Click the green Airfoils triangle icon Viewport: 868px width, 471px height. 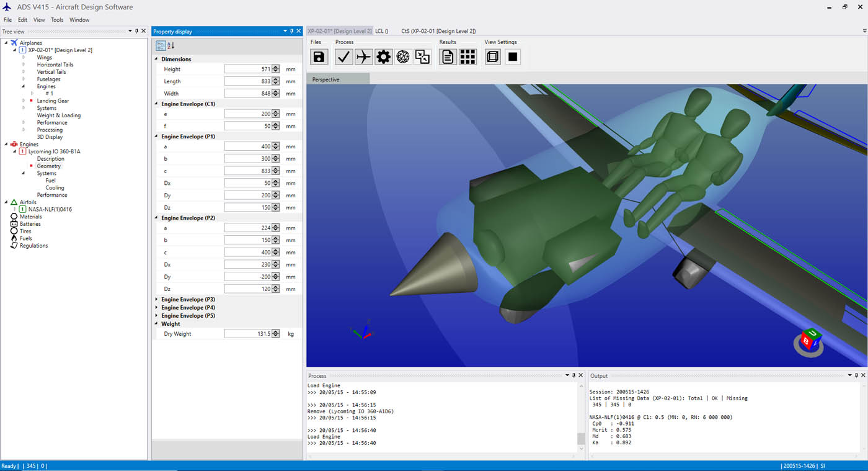coord(14,202)
